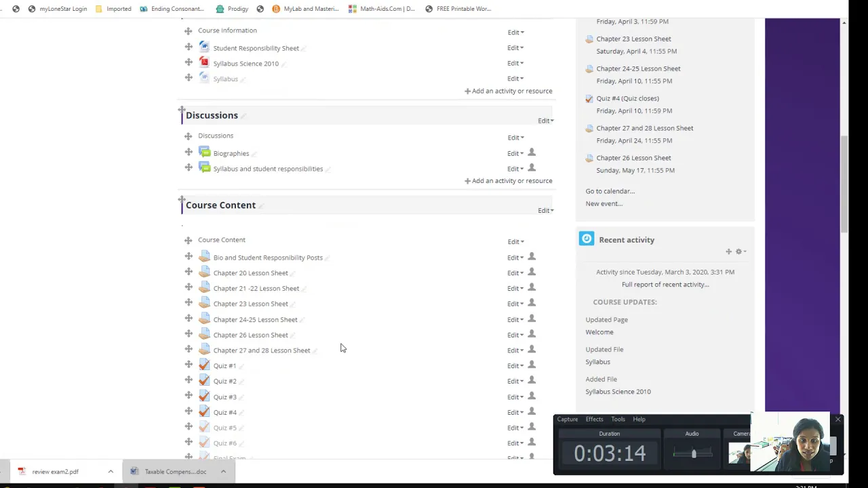Click the review exam2.pdf download icon
Image resolution: width=868 pixels, height=488 pixels.
(x=22, y=472)
